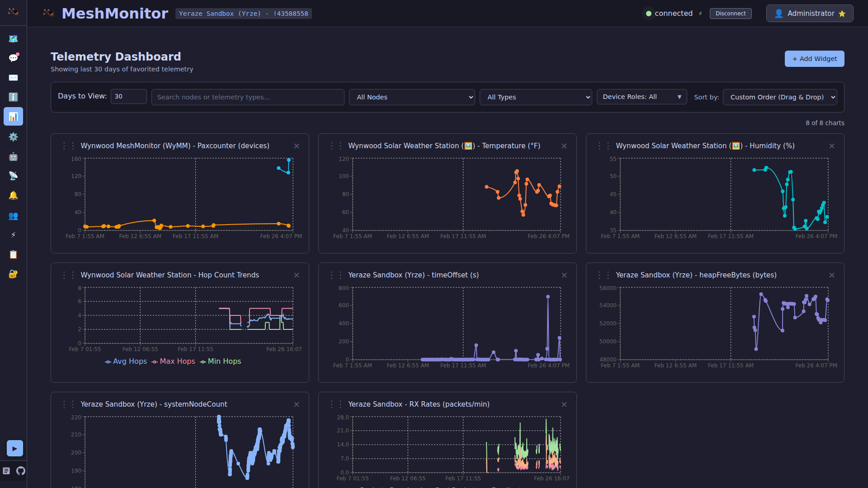Image resolution: width=868 pixels, height=488 pixels.
Task: Click the search nodes or telemetry field
Action: click(x=248, y=97)
